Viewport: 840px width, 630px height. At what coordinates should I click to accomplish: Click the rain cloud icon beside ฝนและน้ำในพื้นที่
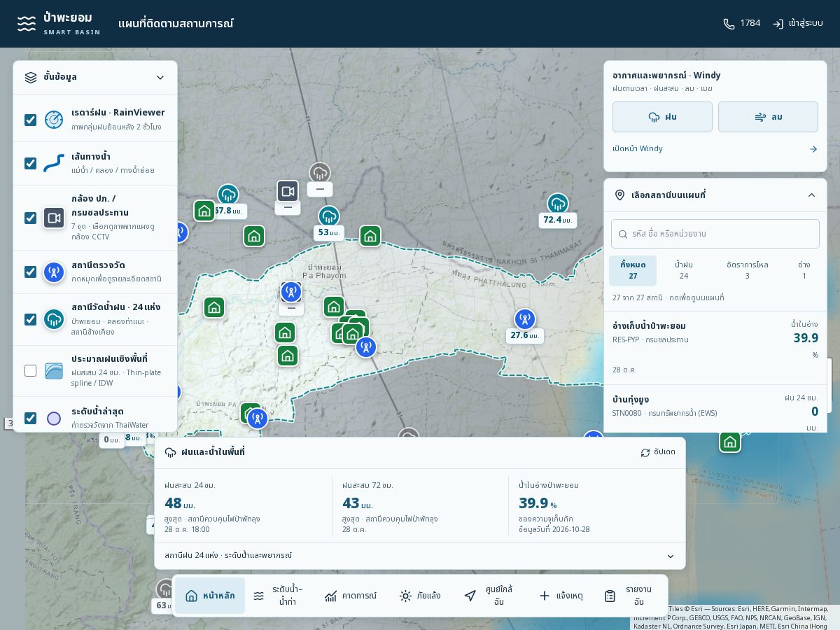[170, 453]
